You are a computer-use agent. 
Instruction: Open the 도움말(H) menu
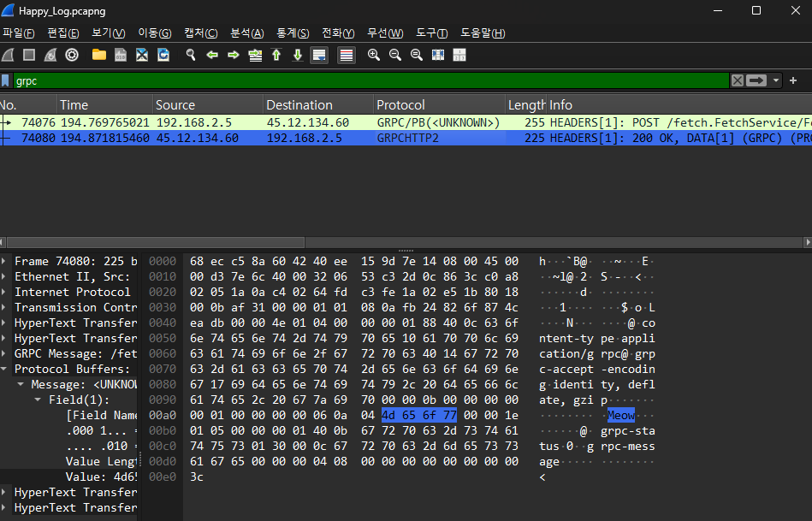pos(483,33)
